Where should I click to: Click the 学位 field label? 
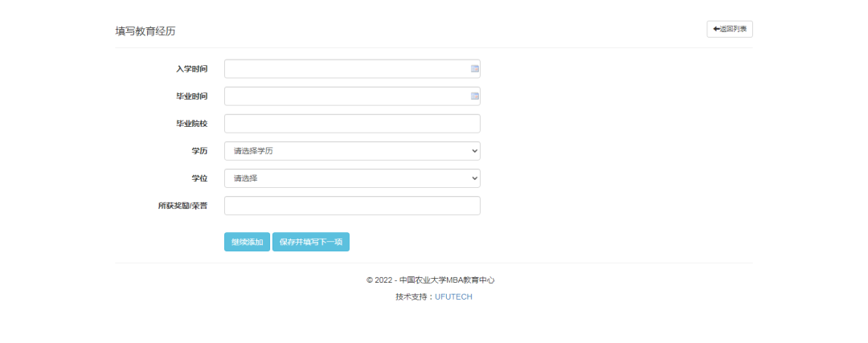click(199, 178)
